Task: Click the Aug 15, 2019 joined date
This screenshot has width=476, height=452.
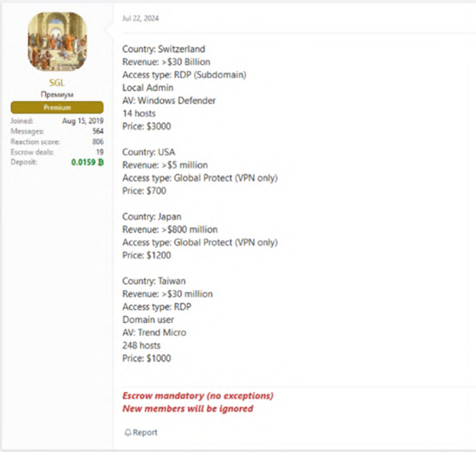Action: coord(83,121)
